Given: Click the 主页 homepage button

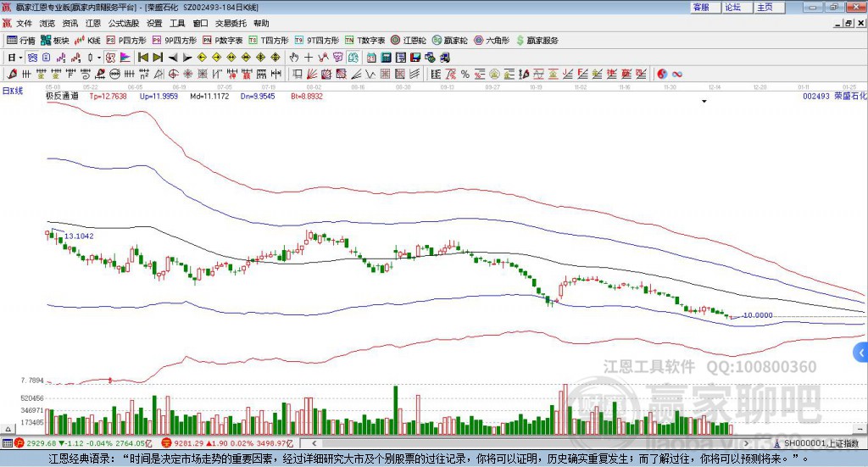Looking at the screenshot, I should coord(765,7).
